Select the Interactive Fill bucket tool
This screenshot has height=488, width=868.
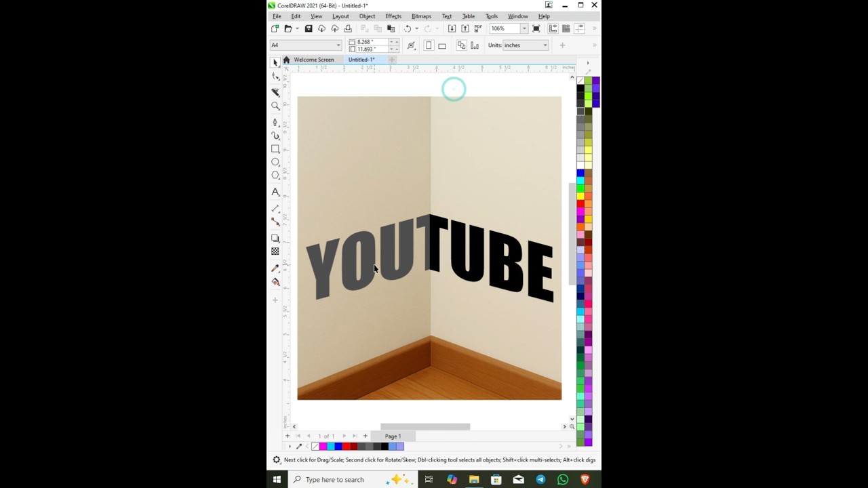[275, 282]
